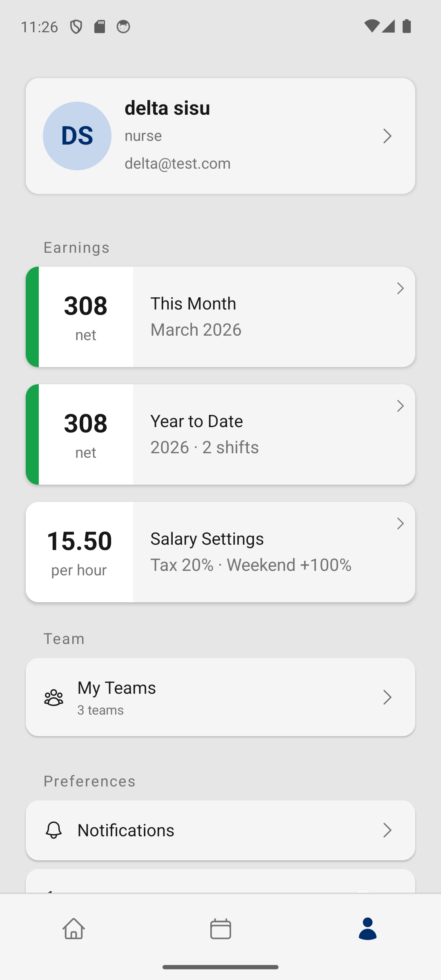Tap the 308 net Year to Date amount
Image resolution: width=441 pixels, height=980 pixels.
pyautogui.click(x=86, y=434)
